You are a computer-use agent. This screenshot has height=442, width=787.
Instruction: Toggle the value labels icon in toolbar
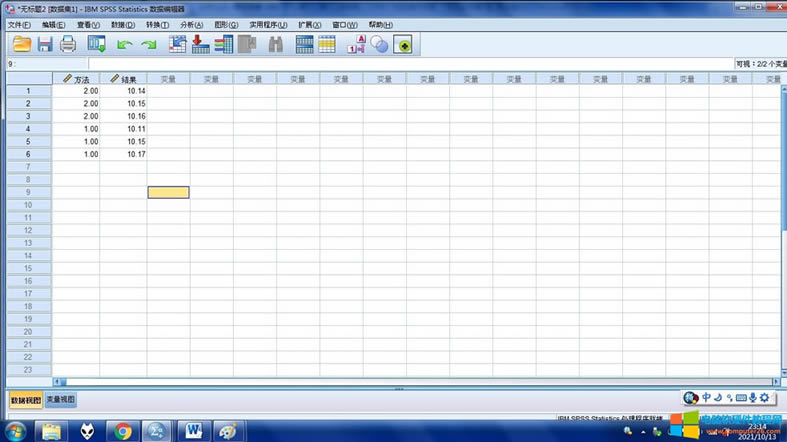click(x=355, y=45)
